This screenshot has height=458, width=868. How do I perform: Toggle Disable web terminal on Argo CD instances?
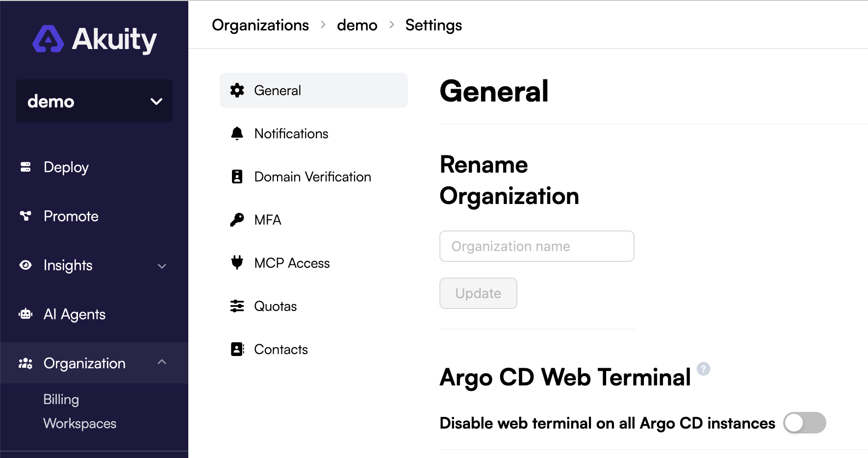tap(805, 423)
